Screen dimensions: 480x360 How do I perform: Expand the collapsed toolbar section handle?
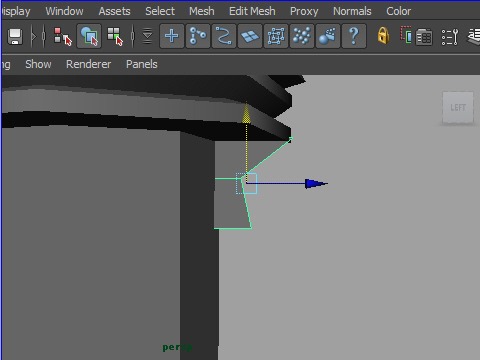point(33,36)
